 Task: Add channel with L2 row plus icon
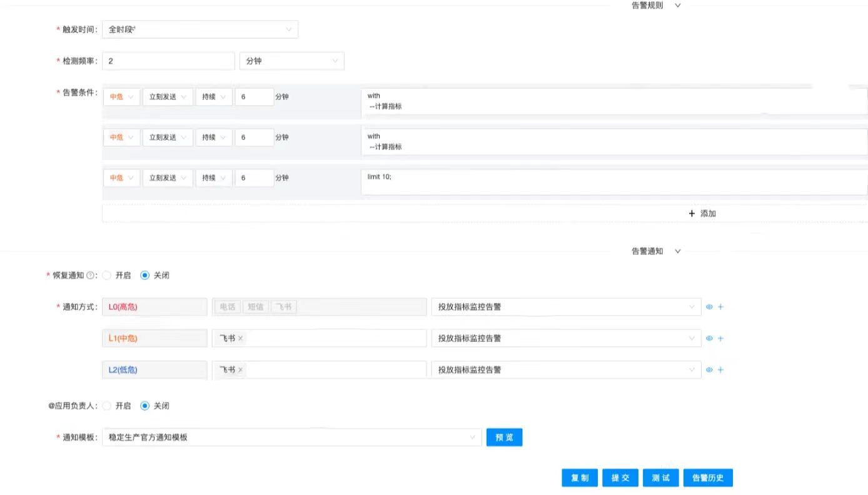pos(720,369)
